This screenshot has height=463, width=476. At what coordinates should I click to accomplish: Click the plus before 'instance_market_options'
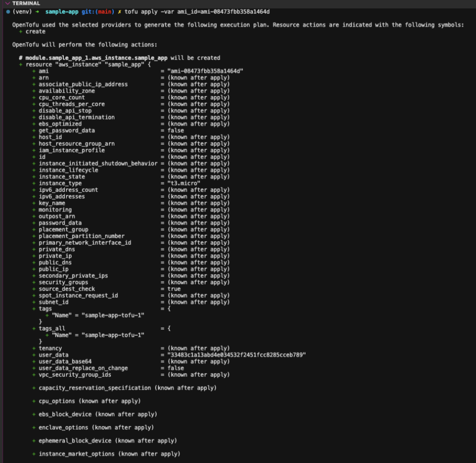[34, 454]
